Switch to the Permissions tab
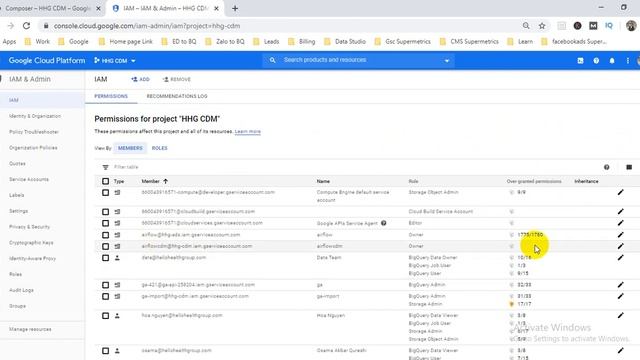This screenshot has height=360, width=640. point(111,96)
